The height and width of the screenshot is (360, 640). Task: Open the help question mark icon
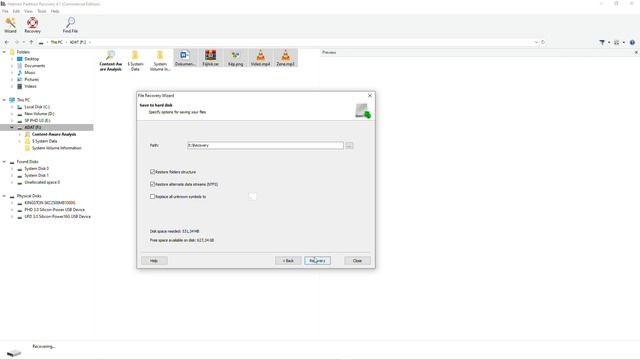pyautogui.click(x=632, y=42)
